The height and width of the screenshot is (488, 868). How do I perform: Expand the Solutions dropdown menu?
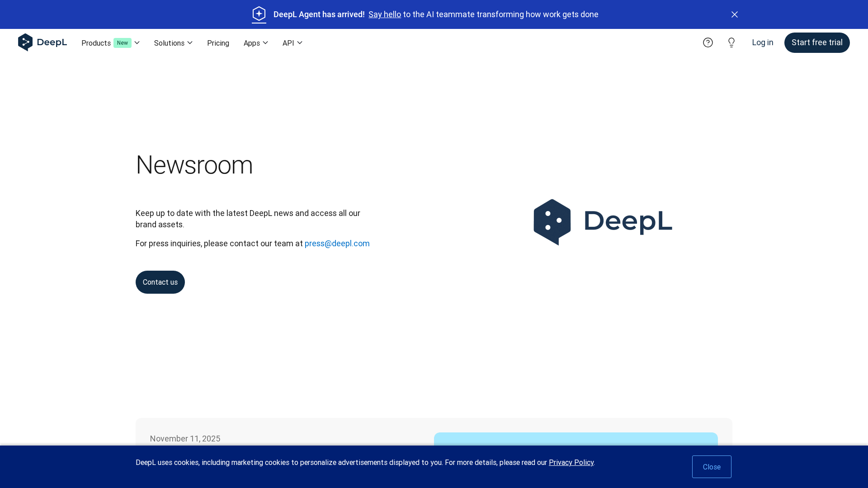click(x=173, y=43)
